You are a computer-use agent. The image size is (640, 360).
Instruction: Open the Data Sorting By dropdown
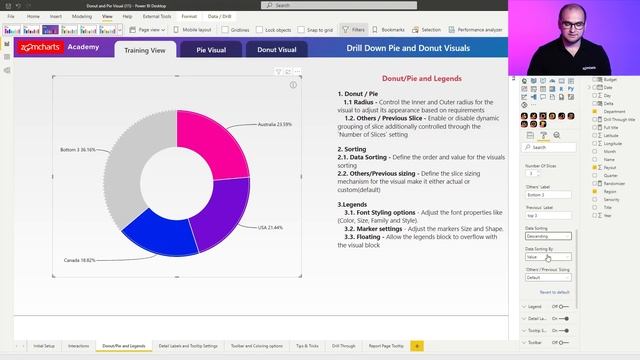click(x=548, y=257)
